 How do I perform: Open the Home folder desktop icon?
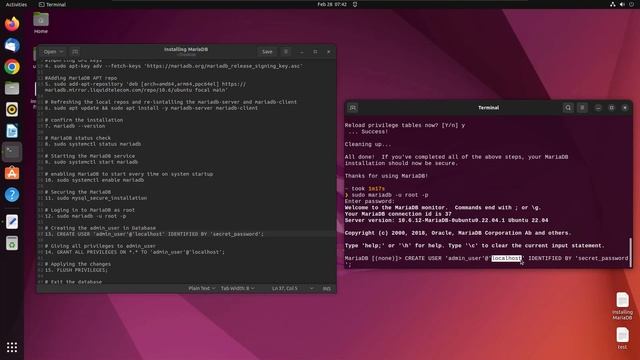click(x=41, y=23)
